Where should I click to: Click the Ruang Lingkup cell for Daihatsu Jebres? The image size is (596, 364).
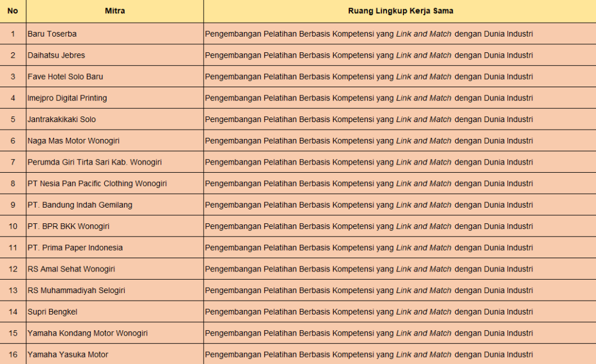(400, 55)
